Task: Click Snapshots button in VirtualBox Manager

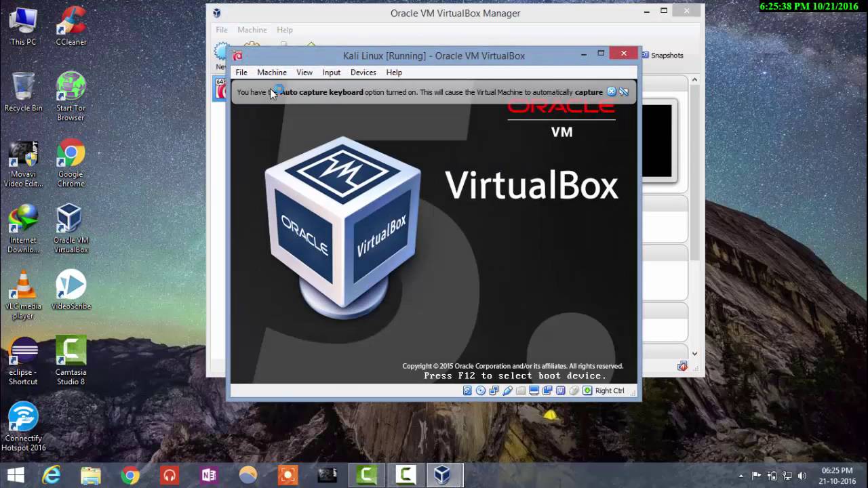Action: tap(663, 56)
